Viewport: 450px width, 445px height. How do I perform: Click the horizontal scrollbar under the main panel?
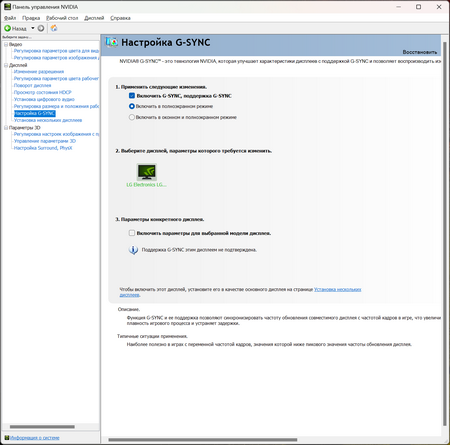click(203, 440)
